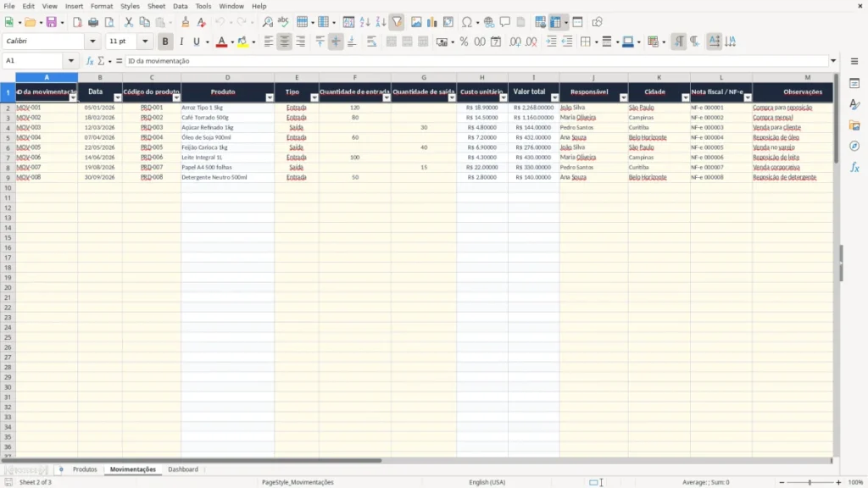Open Find and Replace
Image resolution: width=868 pixels, height=488 pixels.
pyautogui.click(x=267, y=22)
